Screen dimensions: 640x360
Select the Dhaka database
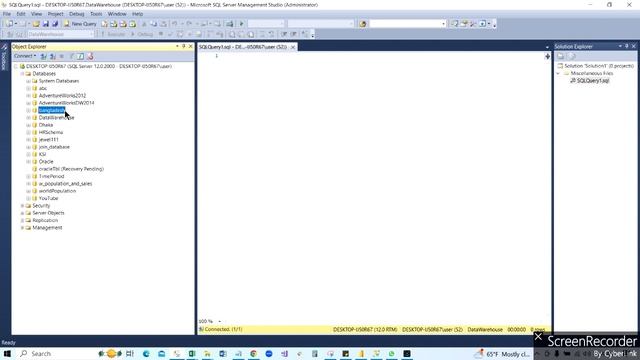(46, 125)
